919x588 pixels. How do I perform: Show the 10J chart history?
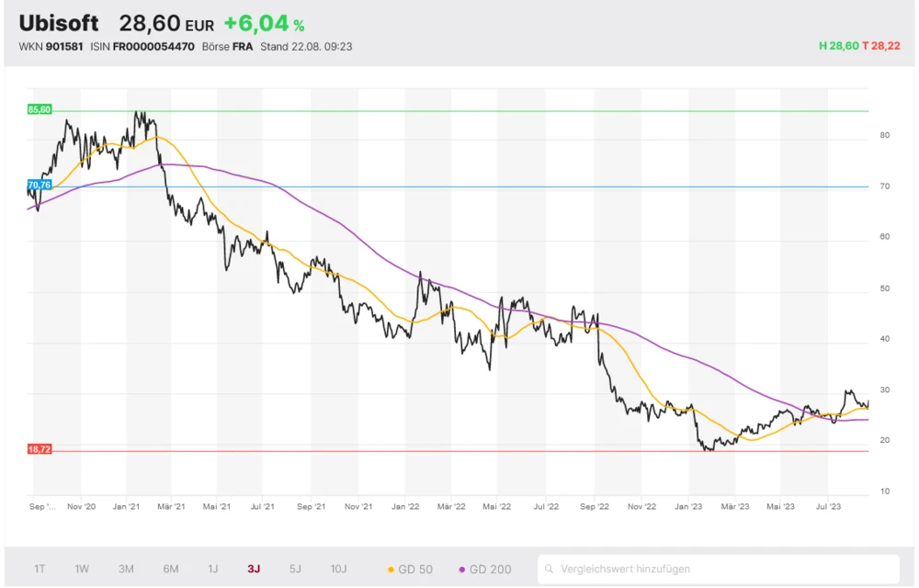[339, 569]
